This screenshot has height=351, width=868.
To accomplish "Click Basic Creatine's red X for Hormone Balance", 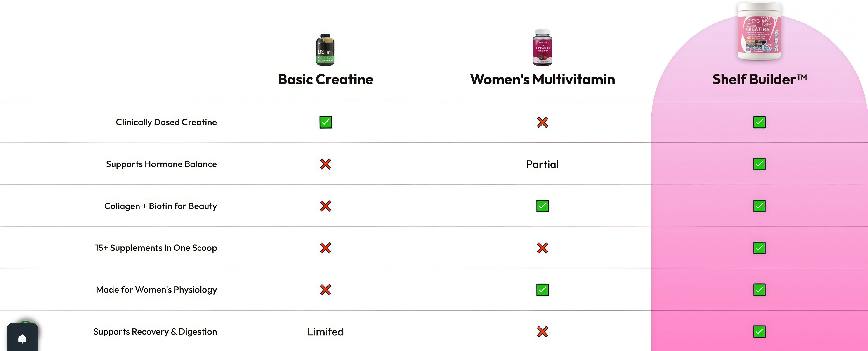I will (x=325, y=164).
